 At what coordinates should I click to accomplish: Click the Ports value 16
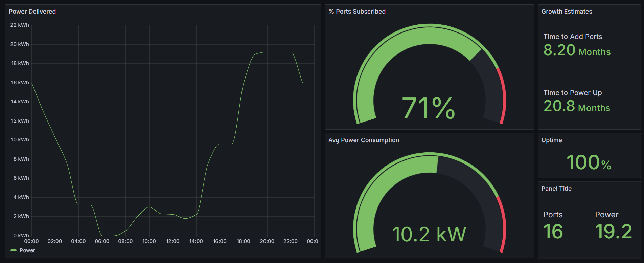coord(553,232)
